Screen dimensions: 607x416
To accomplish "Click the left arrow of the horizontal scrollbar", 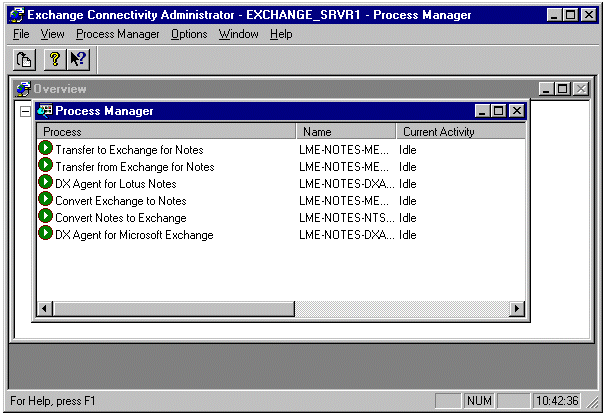I will pos(45,309).
